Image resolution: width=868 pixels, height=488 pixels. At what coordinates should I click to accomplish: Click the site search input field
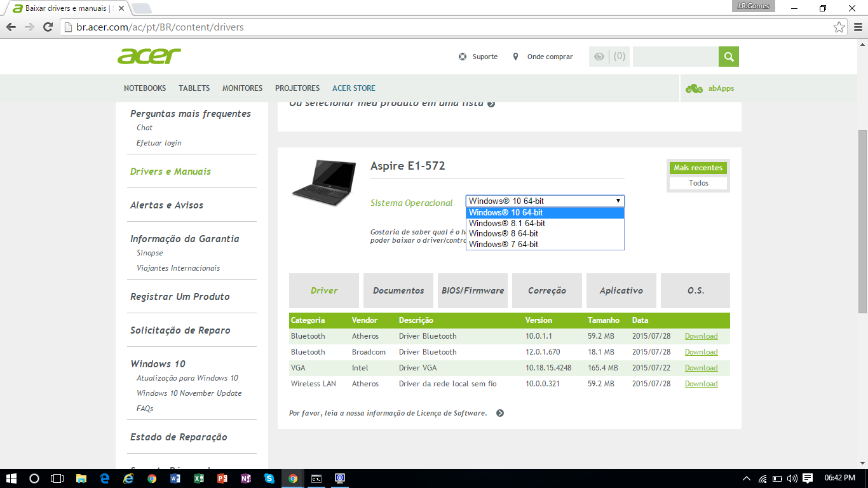[675, 57]
